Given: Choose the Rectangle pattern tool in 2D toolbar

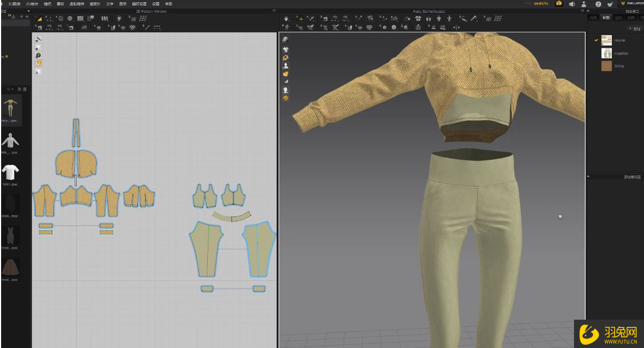Looking at the screenshot, I should pyautogui.click(x=81, y=18).
